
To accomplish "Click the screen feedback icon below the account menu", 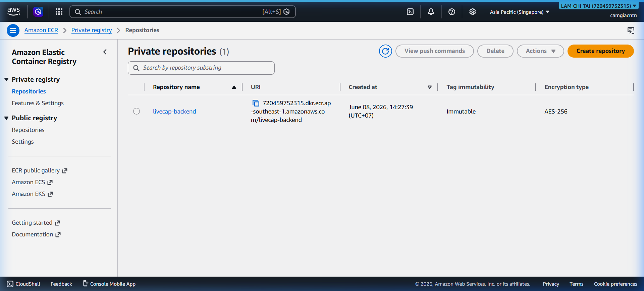I will (631, 30).
